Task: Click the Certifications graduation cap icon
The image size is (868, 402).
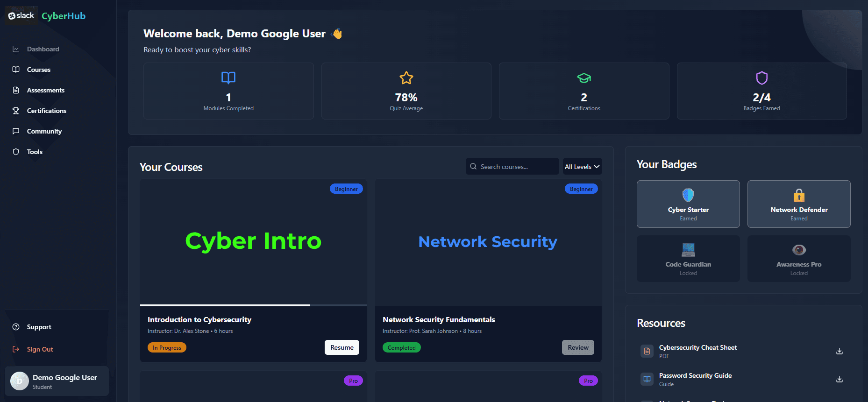Action: pos(584,78)
